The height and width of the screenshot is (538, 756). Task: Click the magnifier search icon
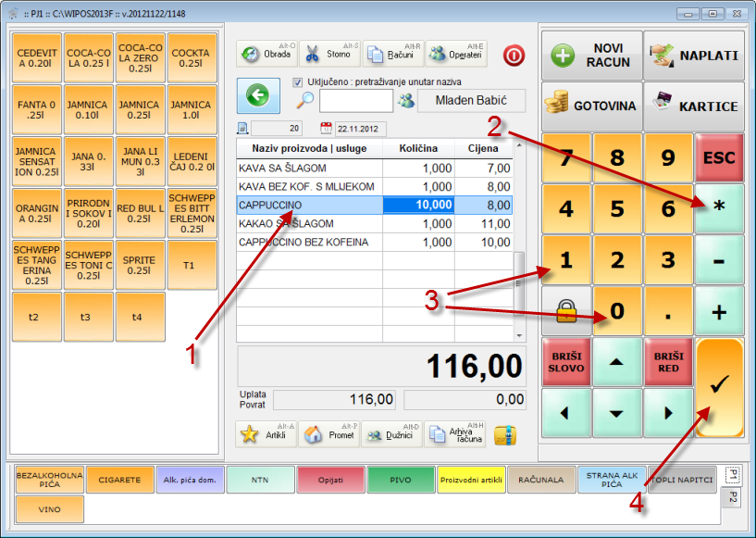304,101
